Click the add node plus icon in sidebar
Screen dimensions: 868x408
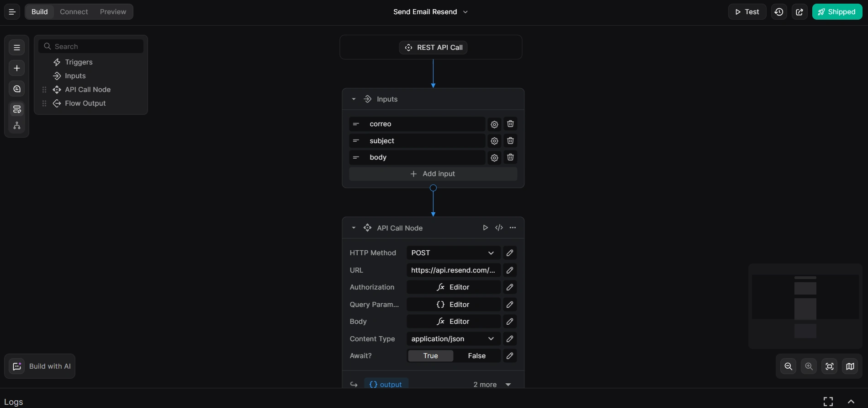pos(17,68)
